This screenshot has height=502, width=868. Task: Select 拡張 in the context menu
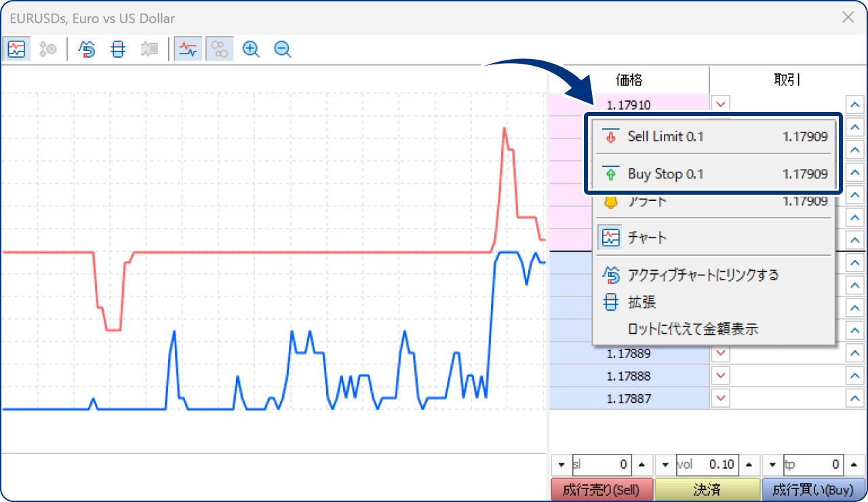click(713, 302)
